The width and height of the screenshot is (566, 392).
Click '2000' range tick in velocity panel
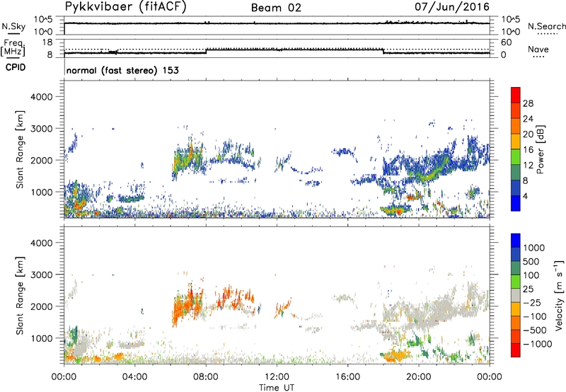42,306
